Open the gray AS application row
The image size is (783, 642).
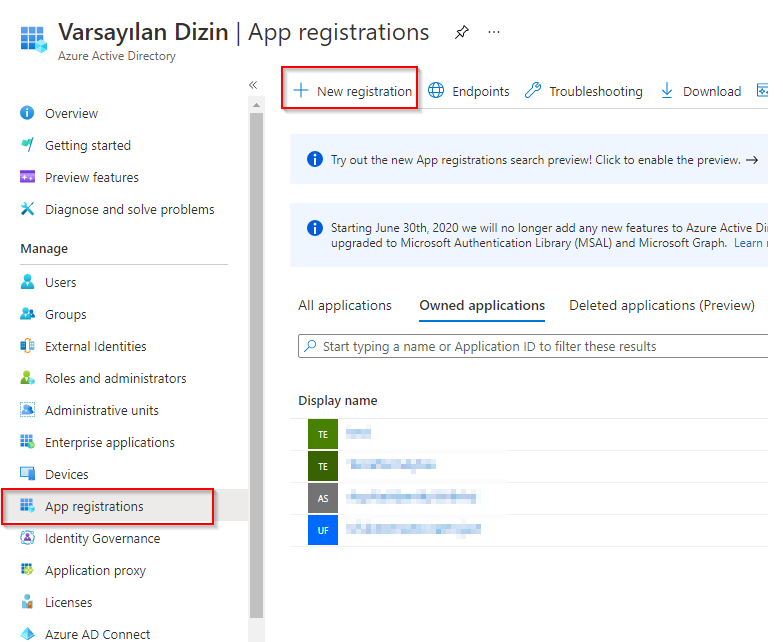[x=529, y=498]
